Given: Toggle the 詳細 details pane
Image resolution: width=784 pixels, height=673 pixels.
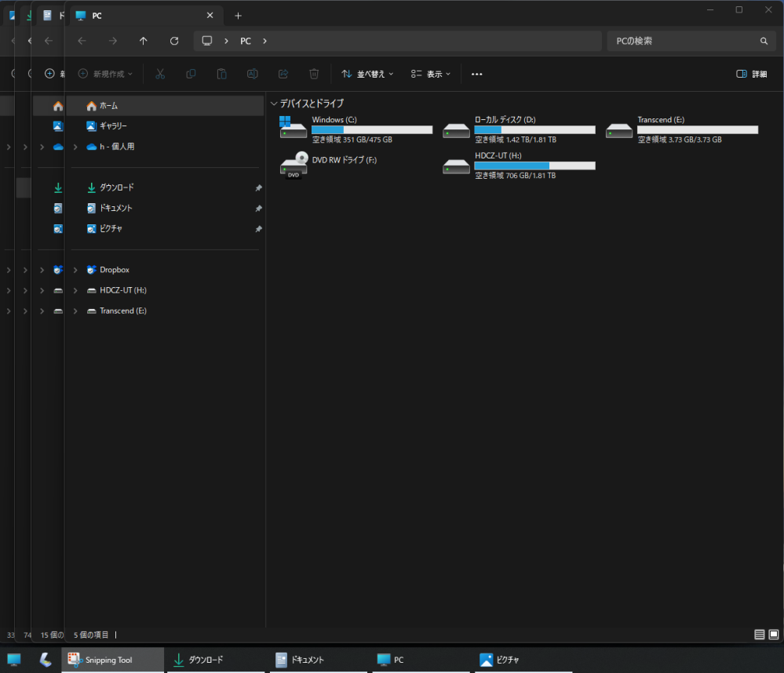Looking at the screenshot, I should click(751, 74).
